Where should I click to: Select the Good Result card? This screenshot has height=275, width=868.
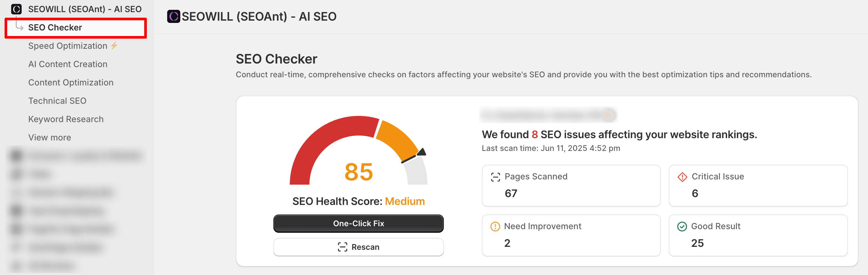(x=758, y=235)
